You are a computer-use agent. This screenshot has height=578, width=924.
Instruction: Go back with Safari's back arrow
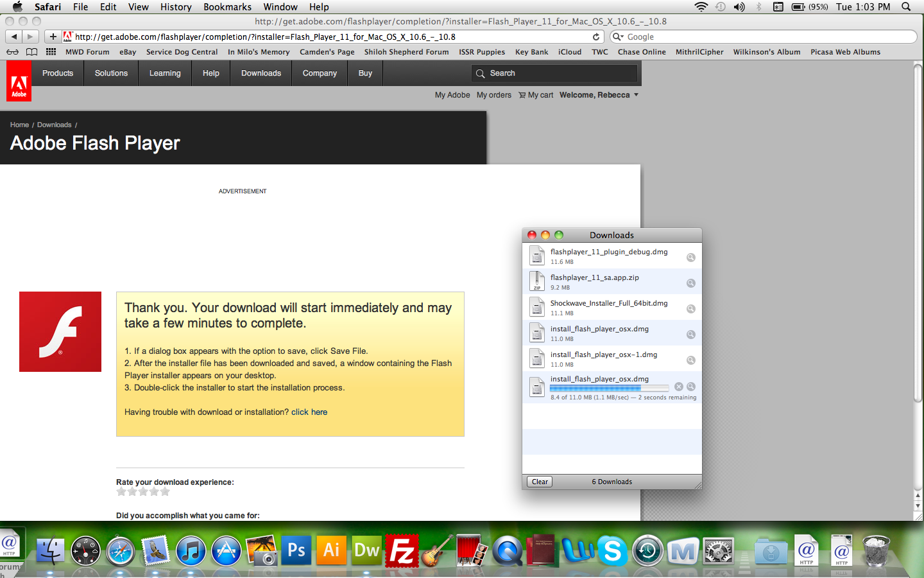(x=14, y=37)
